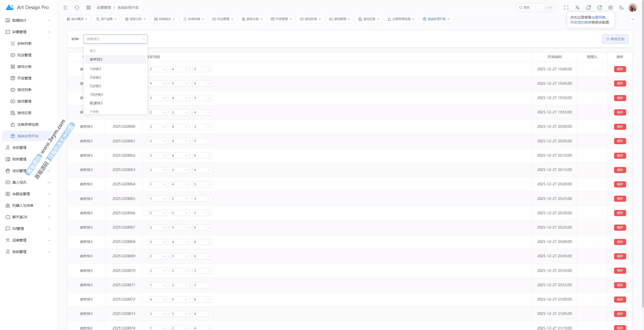Open the quick-entry grid icon
Viewport: 644px width, 330px height.
pyautogui.click(x=88, y=8)
